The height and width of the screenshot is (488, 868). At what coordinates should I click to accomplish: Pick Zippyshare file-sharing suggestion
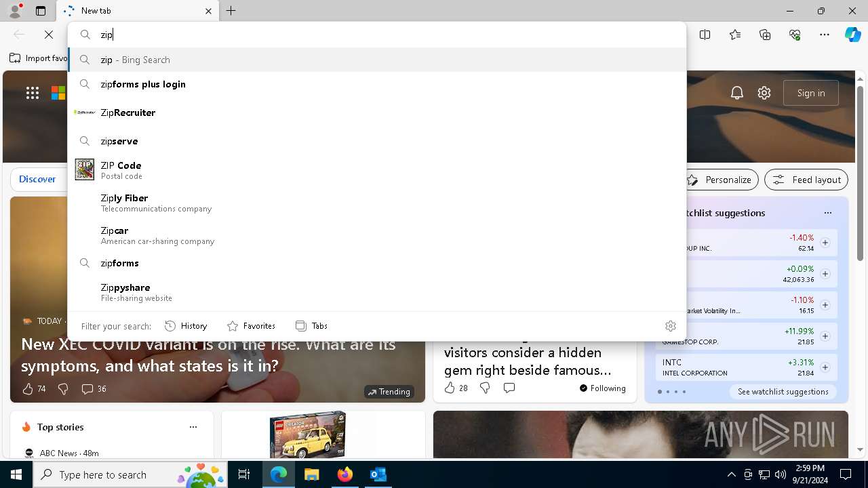(377, 291)
